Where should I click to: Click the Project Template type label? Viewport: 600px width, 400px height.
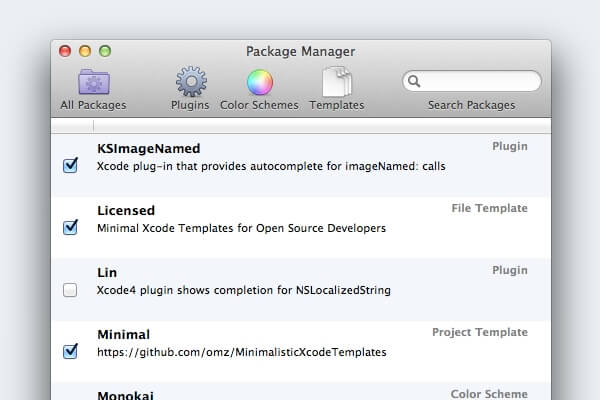point(479,332)
